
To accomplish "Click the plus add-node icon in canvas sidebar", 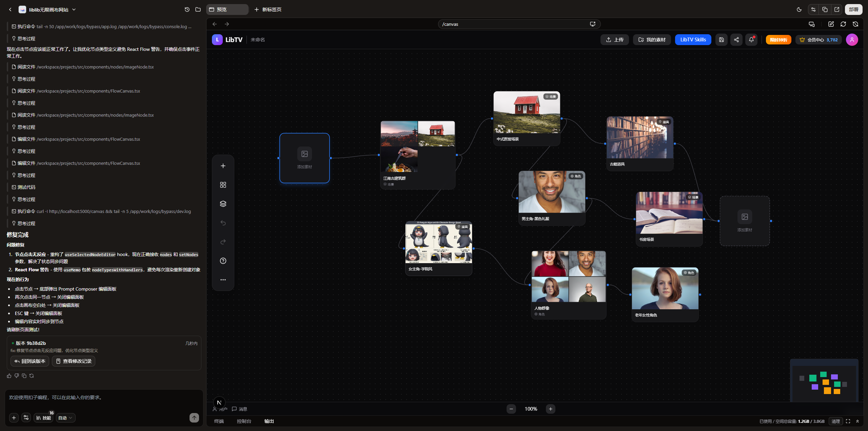I will (x=223, y=166).
